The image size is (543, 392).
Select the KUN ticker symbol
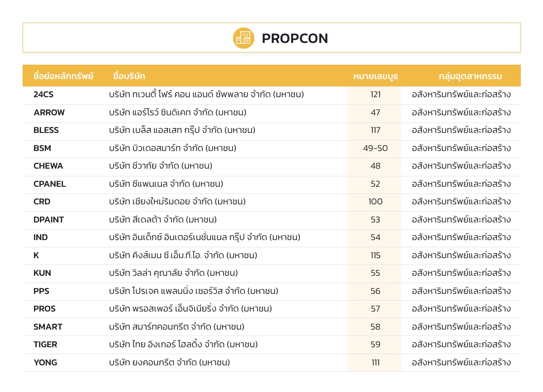click(x=42, y=273)
